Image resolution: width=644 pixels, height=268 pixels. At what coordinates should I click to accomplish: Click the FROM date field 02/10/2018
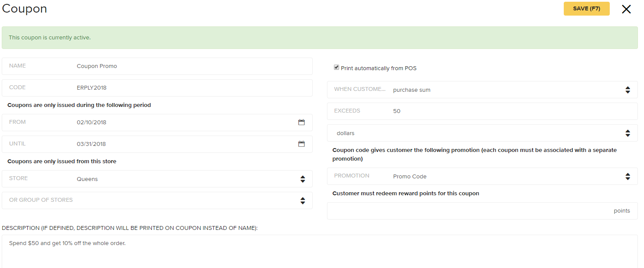(157, 123)
